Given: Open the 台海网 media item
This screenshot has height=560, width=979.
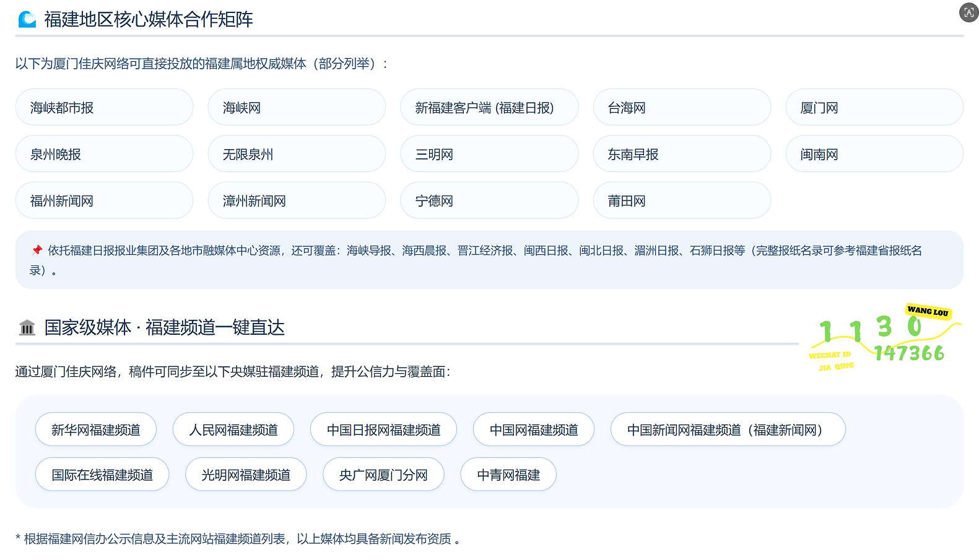Looking at the screenshot, I should pyautogui.click(x=682, y=108).
